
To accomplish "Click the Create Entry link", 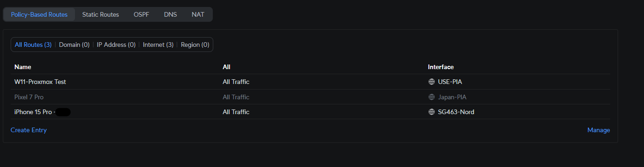I will 29,130.
